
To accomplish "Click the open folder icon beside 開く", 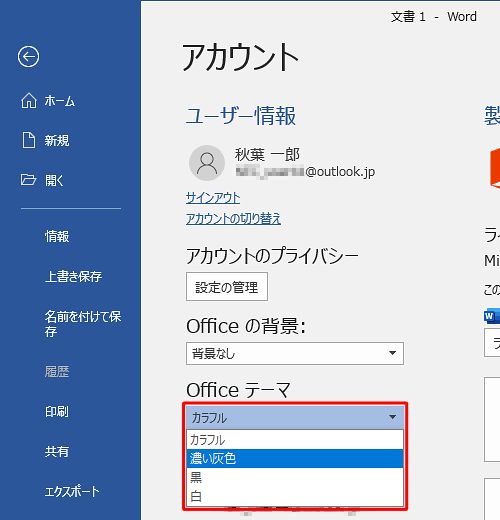I will 28,180.
